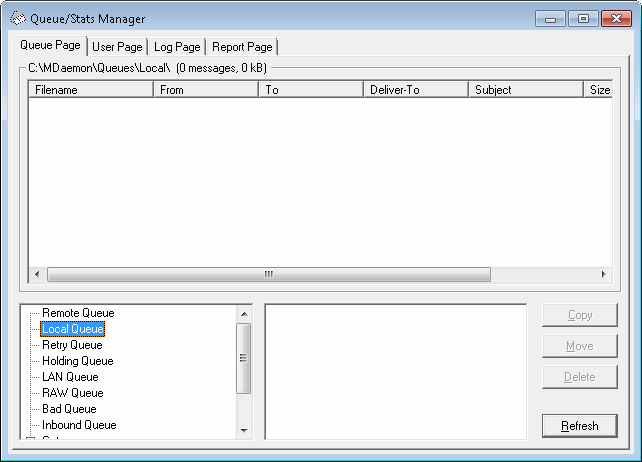Click the Delete button
The height and width of the screenshot is (462, 642).
[x=579, y=377]
